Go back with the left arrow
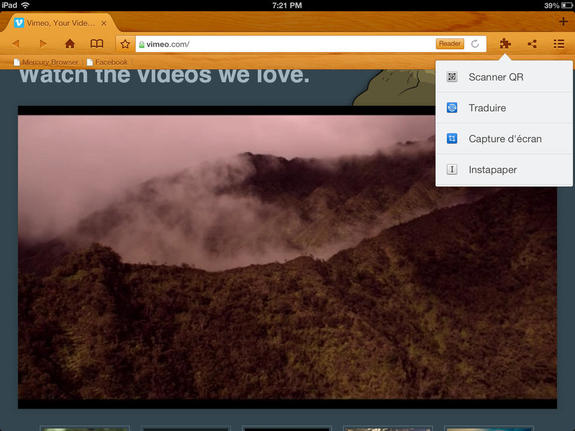 coord(15,44)
